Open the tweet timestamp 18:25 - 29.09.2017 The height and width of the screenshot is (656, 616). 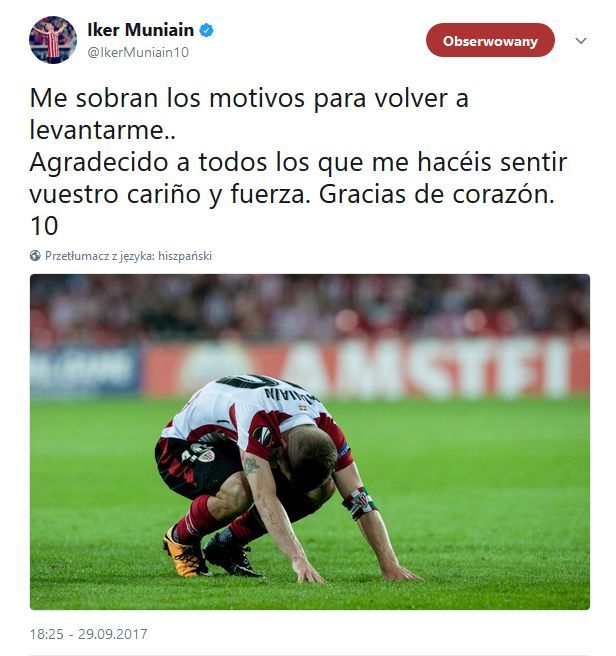(88, 634)
